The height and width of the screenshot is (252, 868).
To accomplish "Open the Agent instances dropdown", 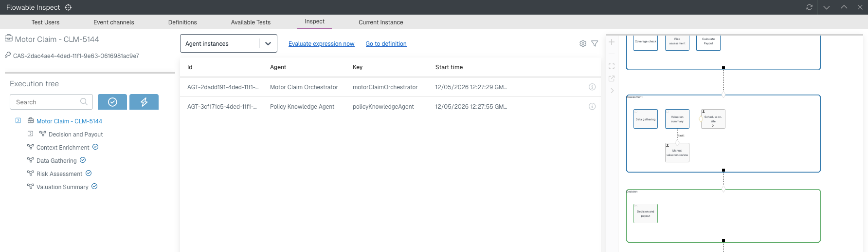I will pyautogui.click(x=229, y=43).
